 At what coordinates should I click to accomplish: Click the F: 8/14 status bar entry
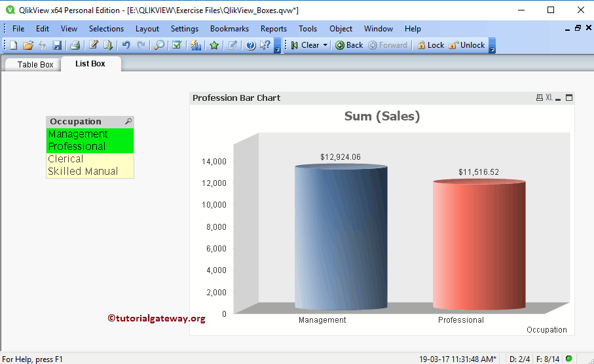pos(548,359)
